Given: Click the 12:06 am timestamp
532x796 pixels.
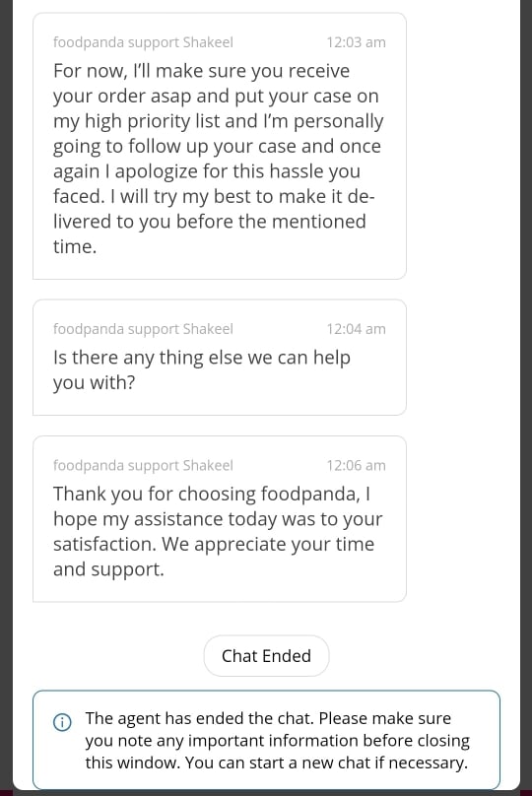Looking at the screenshot, I should (356, 466).
